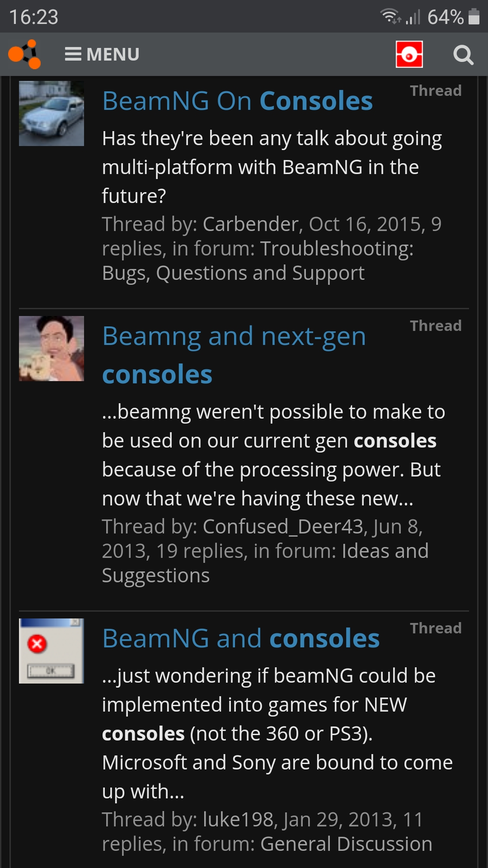Image resolution: width=488 pixels, height=868 pixels.
Task: Tap the Wi-Fi status icon
Action: pos(390,17)
